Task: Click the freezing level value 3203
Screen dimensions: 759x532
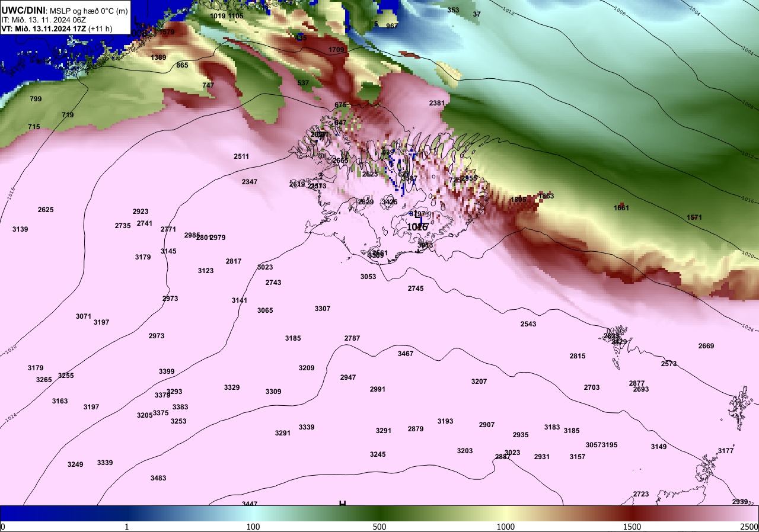Action: point(465,451)
